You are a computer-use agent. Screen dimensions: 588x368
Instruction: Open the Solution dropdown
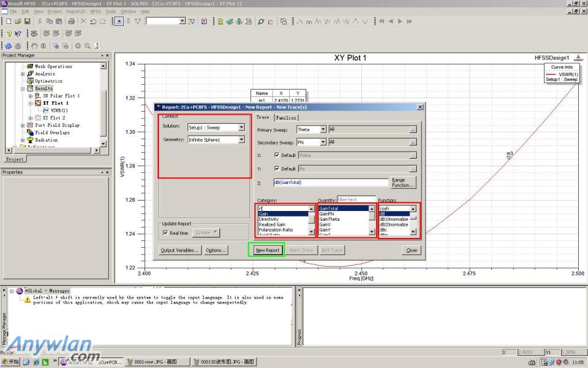(241, 128)
